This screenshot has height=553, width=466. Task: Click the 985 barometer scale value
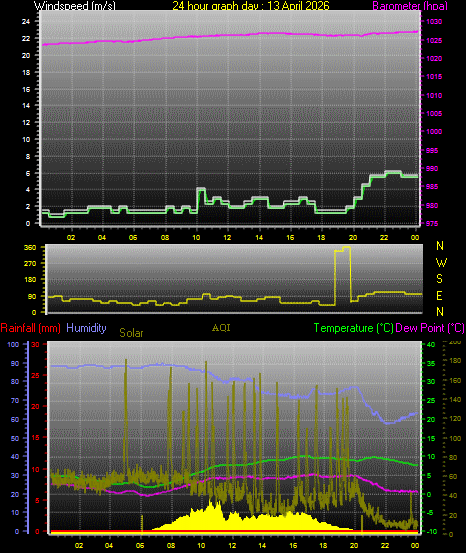point(432,187)
